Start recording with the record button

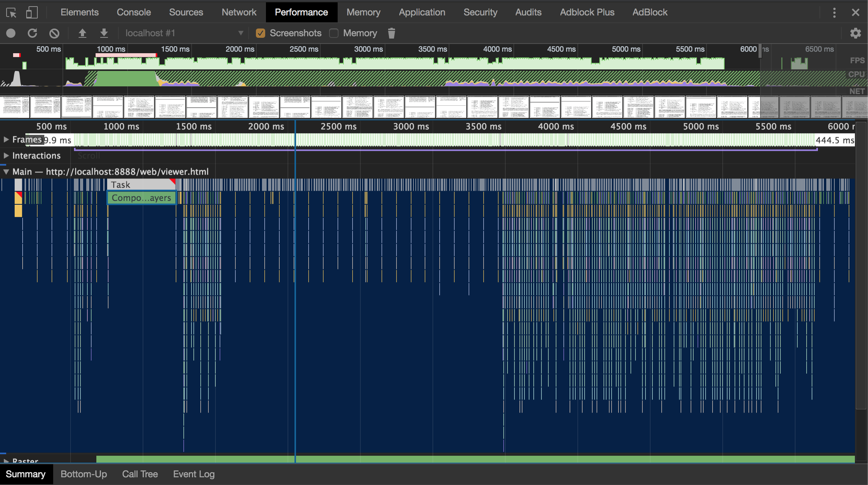[x=11, y=33]
